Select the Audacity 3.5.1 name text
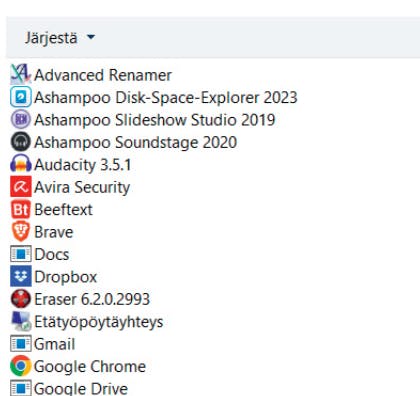The width and height of the screenshot is (420, 396). point(83,165)
